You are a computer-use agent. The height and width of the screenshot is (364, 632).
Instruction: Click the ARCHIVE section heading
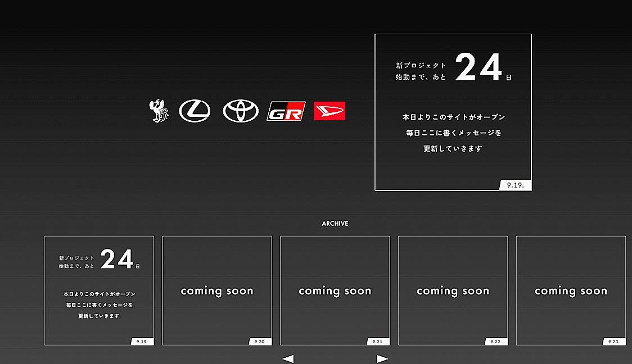(335, 224)
